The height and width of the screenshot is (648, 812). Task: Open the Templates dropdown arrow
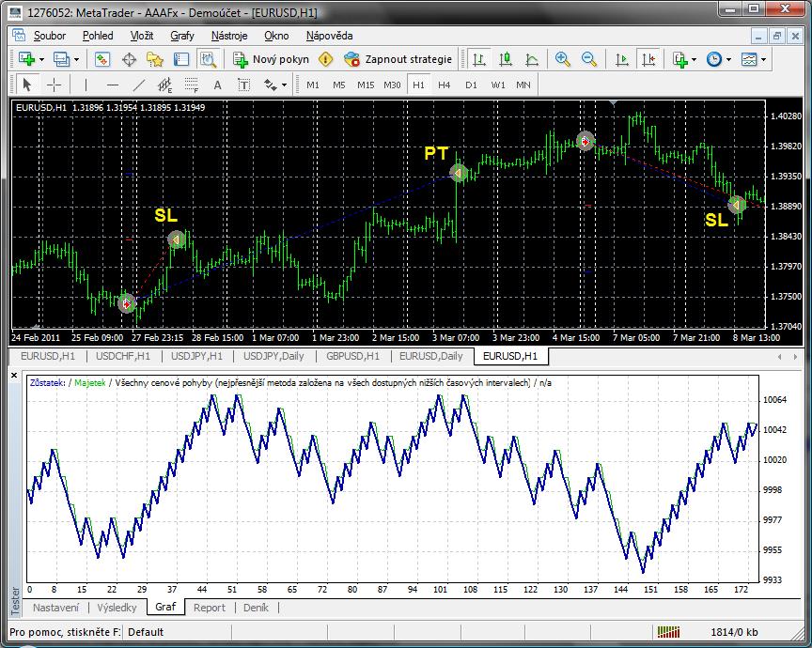click(764, 59)
